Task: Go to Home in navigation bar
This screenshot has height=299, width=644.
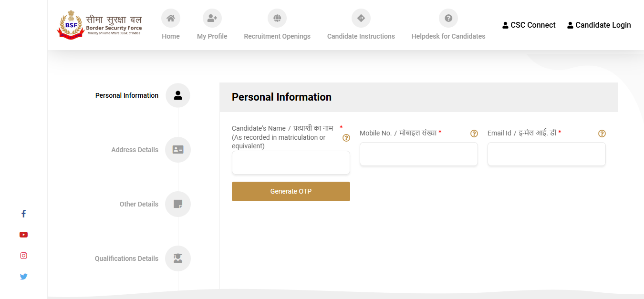Action: tap(171, 25)
